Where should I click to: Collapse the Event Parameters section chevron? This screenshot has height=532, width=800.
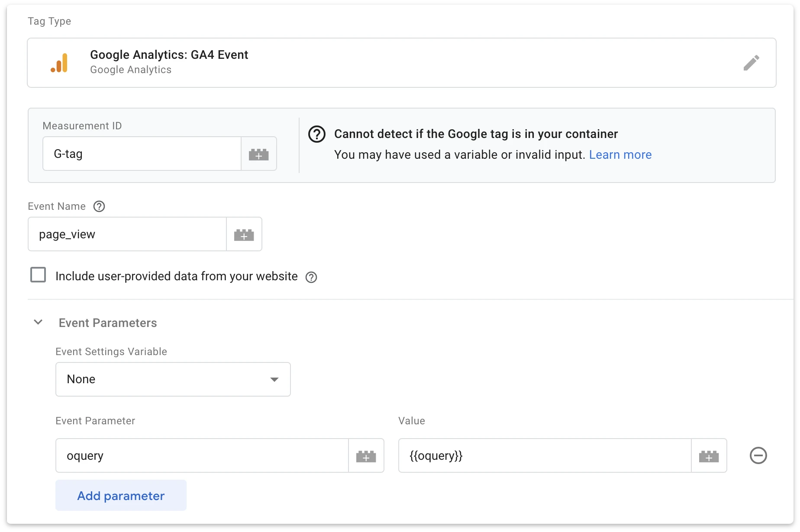(x=38, y=322)
